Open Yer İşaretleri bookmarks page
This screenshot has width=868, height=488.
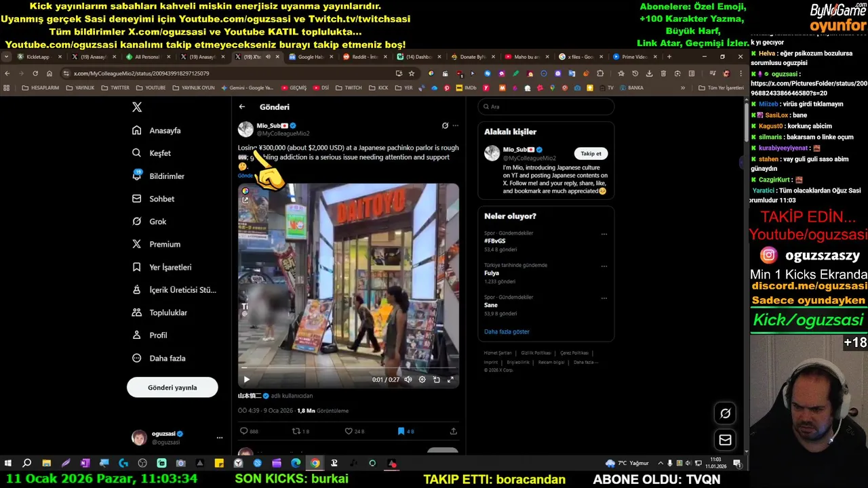[x=161, y=267]
